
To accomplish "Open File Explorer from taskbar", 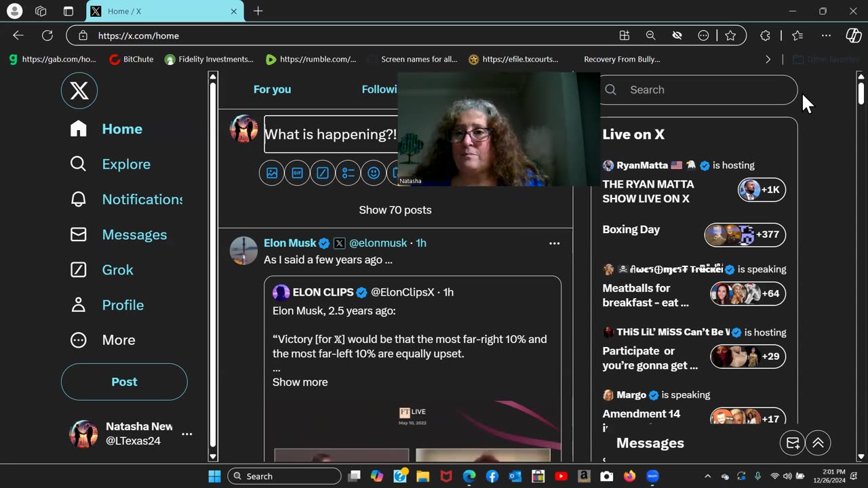I will pos(423,476).
